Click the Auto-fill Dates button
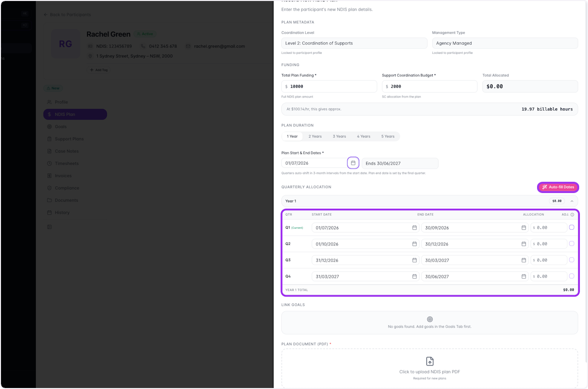 (x=558, y=187)
